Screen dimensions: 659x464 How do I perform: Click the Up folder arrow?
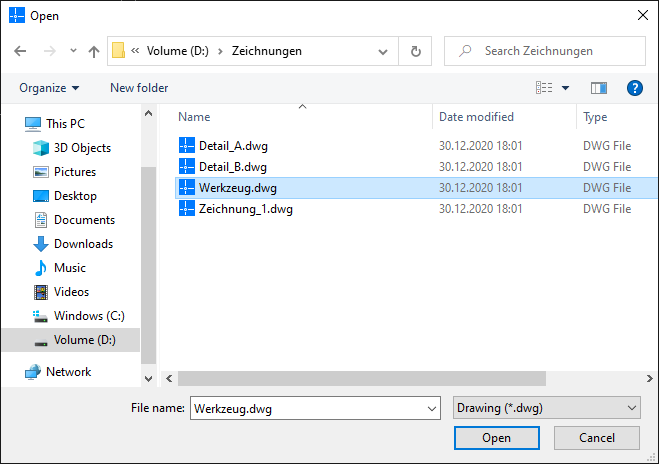tap(94, 51)
